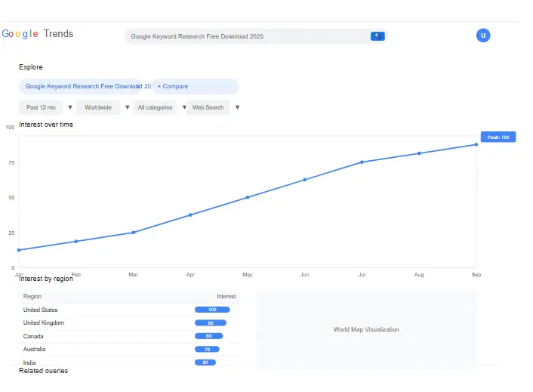
Task: Click the + Compare button
Action: 195,87
